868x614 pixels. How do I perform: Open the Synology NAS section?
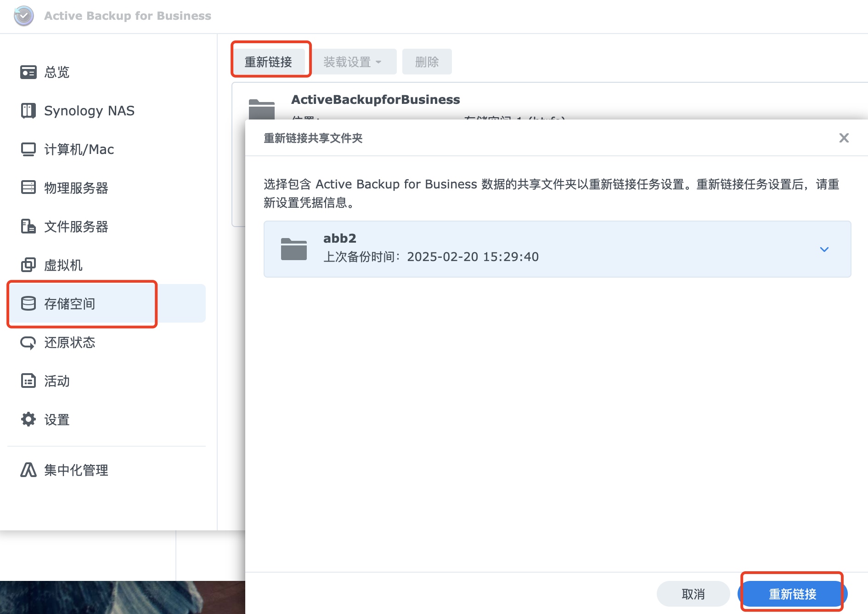click(x=107, y=111)
